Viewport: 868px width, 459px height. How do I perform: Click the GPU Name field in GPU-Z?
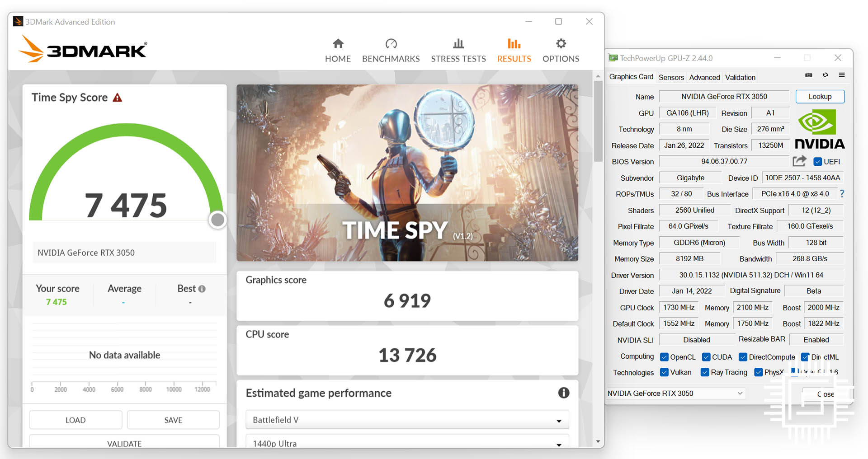coord(724,96)
